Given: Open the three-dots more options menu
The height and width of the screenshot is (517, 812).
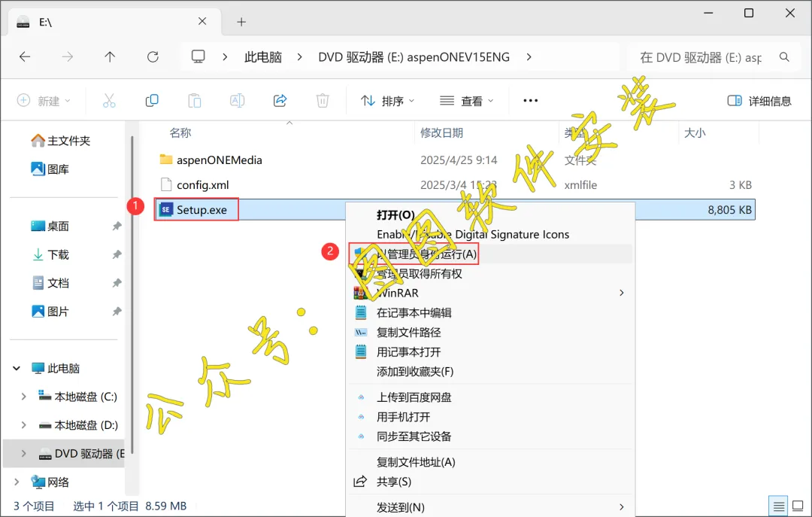Looking at the screenshot, I should pyautogui.click(x=530, y=101).
